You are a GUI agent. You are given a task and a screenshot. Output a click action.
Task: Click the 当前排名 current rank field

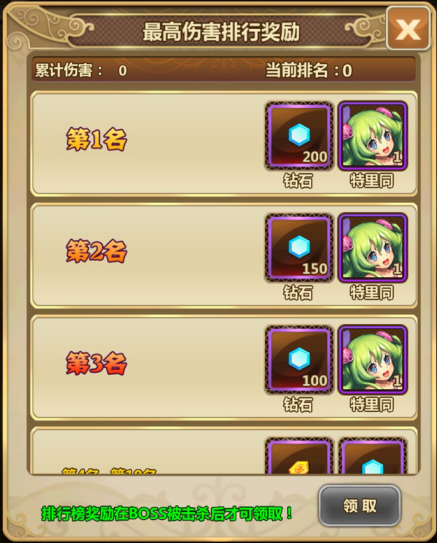click(309, 71)
